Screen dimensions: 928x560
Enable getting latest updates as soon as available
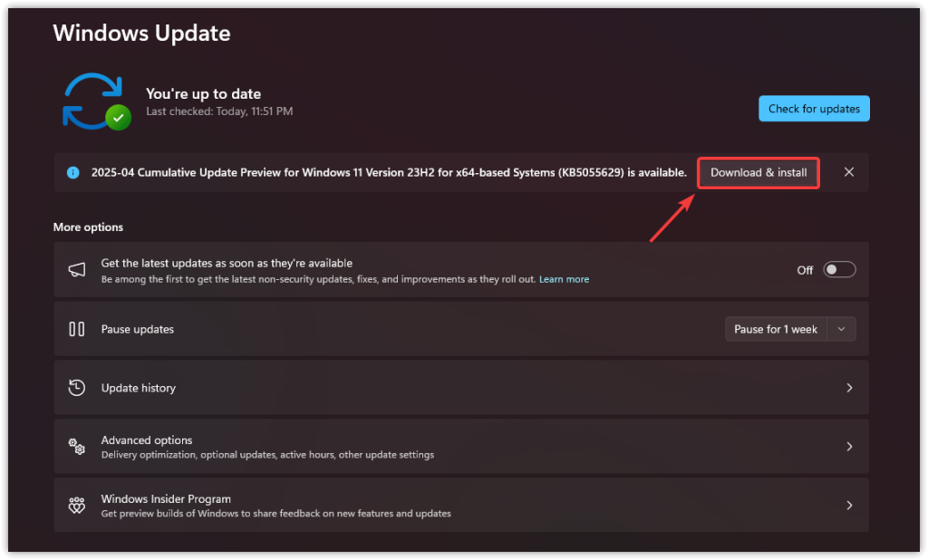838,268
